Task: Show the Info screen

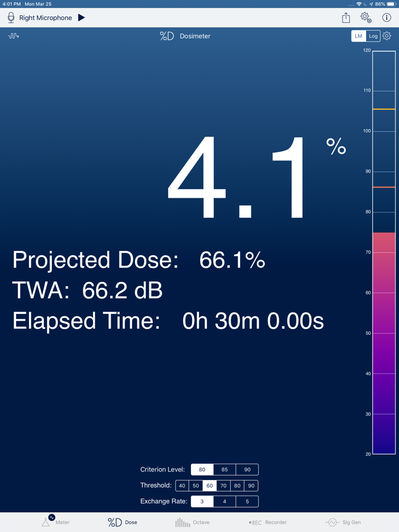Action: (x=387, y=18)
